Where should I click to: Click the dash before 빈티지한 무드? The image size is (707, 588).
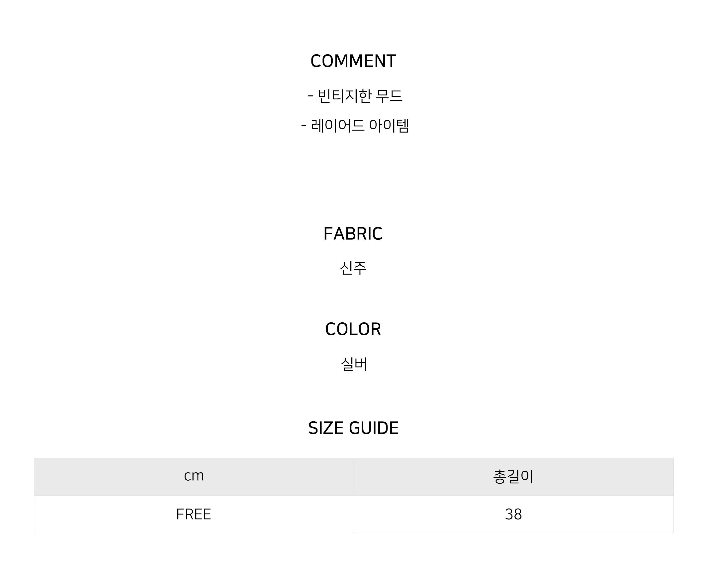coord(310,96)
